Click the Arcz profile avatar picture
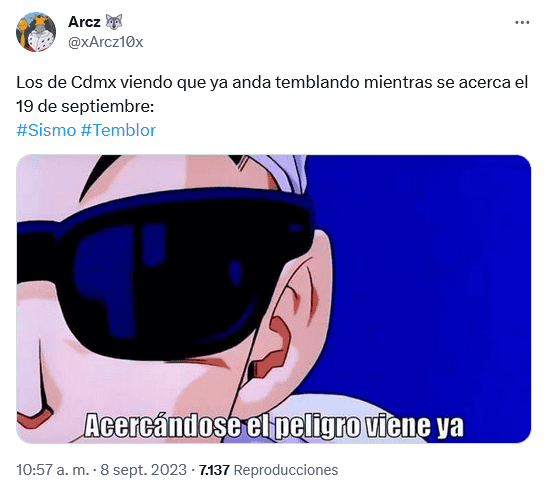The width and height of the screenshot is (548, 489). click(x=36, y=32)
